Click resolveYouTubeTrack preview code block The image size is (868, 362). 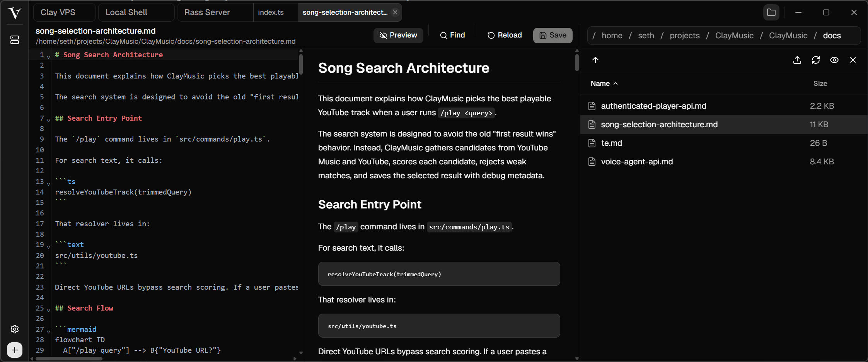(439, 274)
